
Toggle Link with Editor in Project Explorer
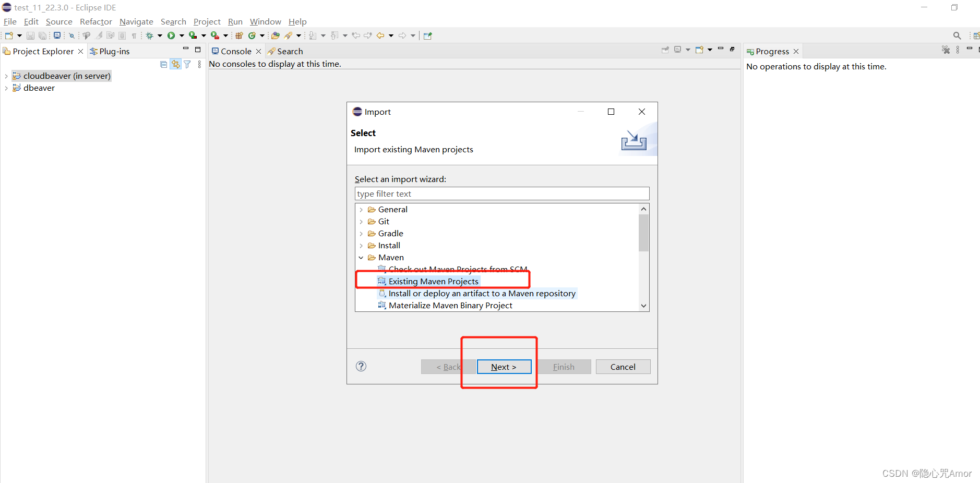click(x=175, y=64)
